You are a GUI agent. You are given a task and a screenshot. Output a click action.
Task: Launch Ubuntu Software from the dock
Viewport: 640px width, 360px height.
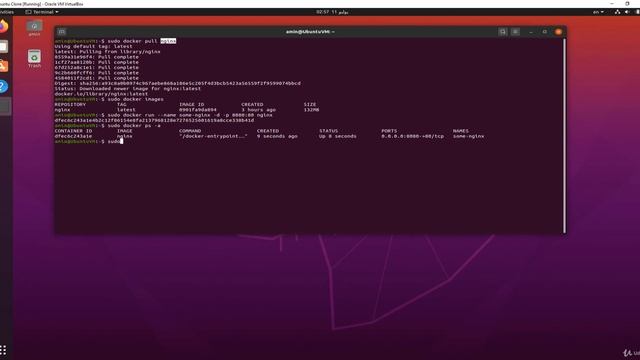3,66
